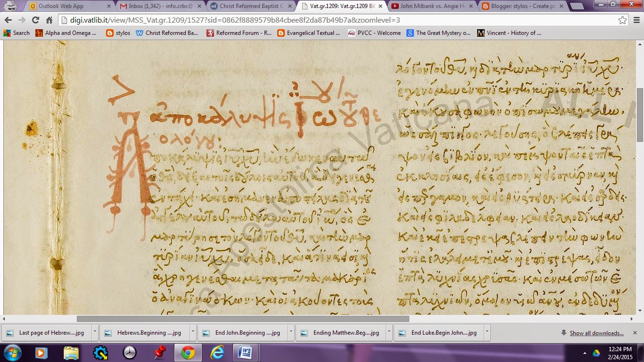This screenshot has height=362, width=644.
Task: Open the browser home page
Action: pos(49,20)
